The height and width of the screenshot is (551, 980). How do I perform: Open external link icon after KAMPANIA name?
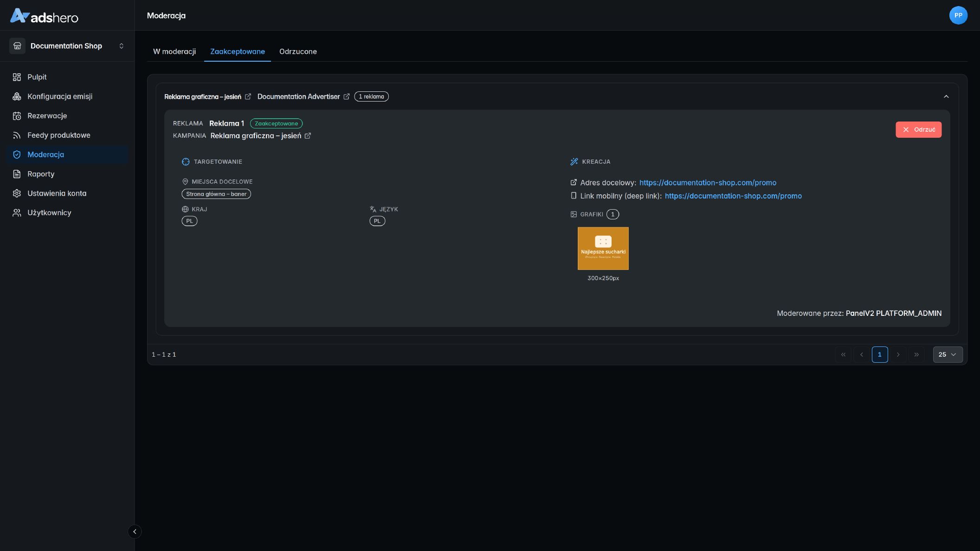tap(308, 136)
